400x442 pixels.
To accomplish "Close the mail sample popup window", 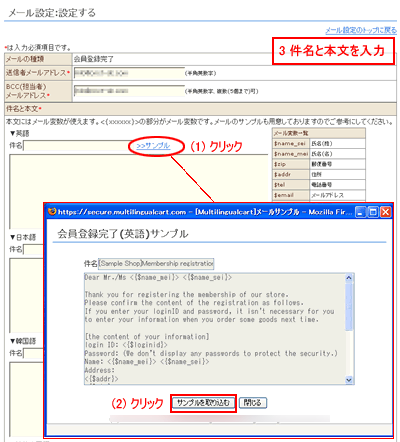I will pyautogui.click(x=386, y=212).
